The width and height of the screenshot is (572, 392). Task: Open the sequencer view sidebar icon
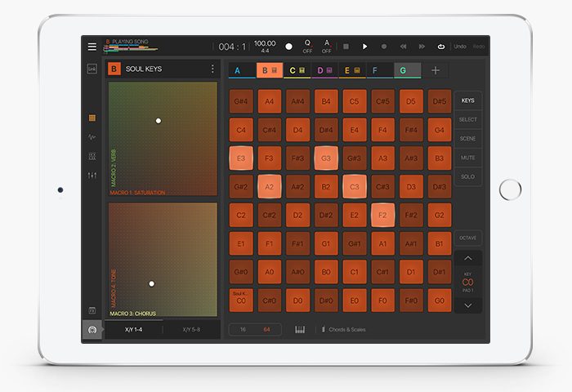(x=92, y=156)
